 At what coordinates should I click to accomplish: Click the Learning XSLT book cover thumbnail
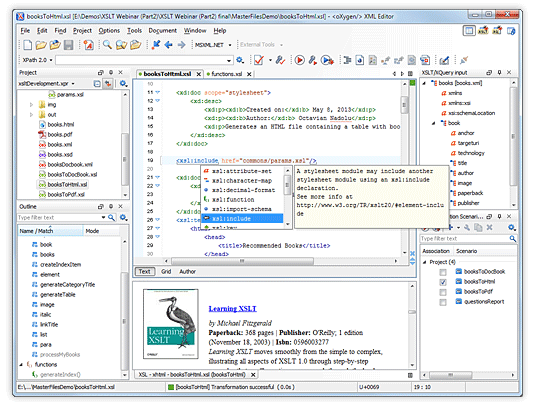(x=171, y=324)
